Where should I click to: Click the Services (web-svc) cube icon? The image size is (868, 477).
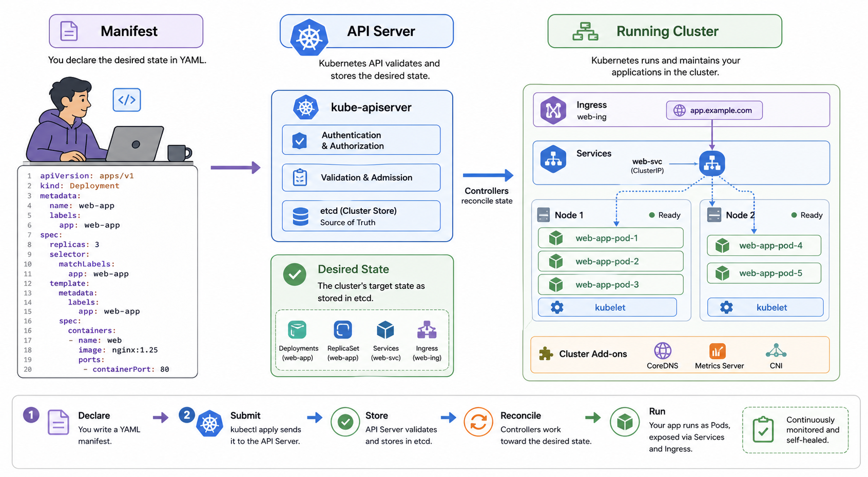385,330
